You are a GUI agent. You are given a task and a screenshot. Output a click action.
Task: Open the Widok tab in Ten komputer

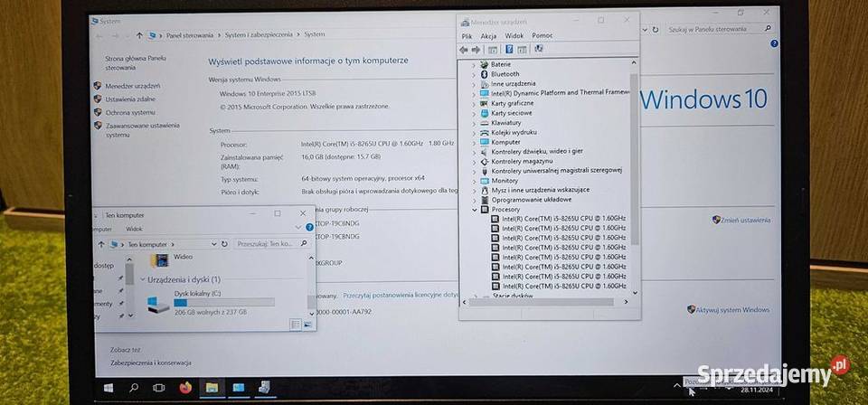pyautogui.click(x=134, y=229)
